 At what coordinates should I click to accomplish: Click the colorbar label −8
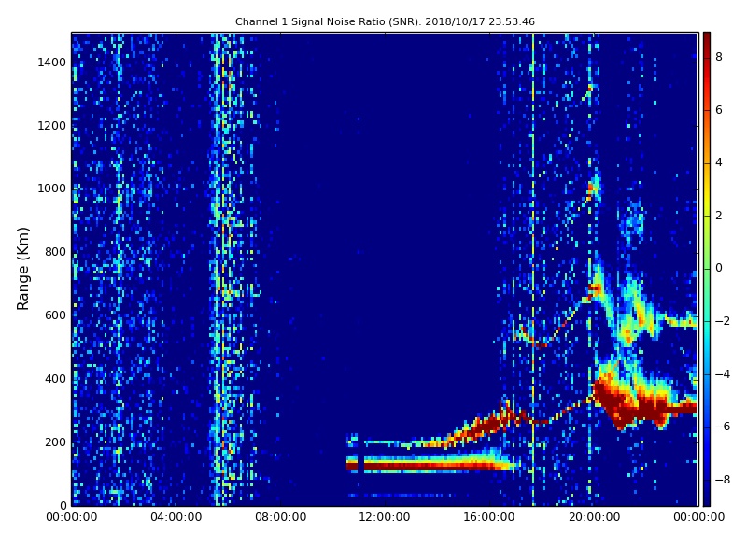[722, 480]
